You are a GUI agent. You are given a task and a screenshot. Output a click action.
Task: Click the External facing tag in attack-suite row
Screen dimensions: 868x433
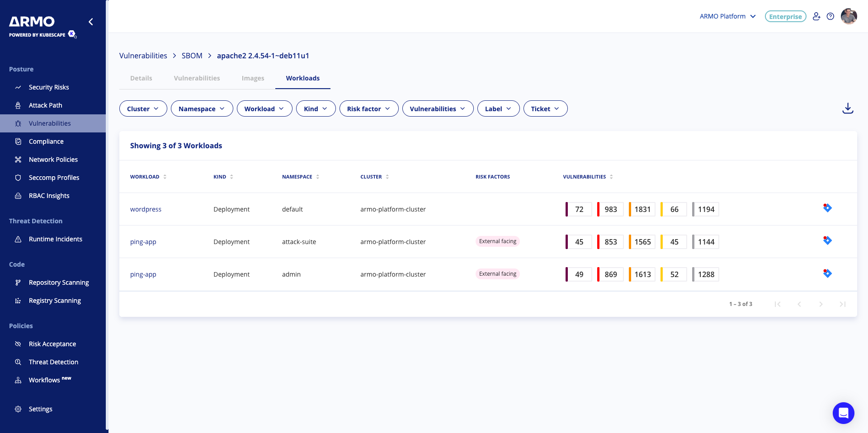(498, 241)
